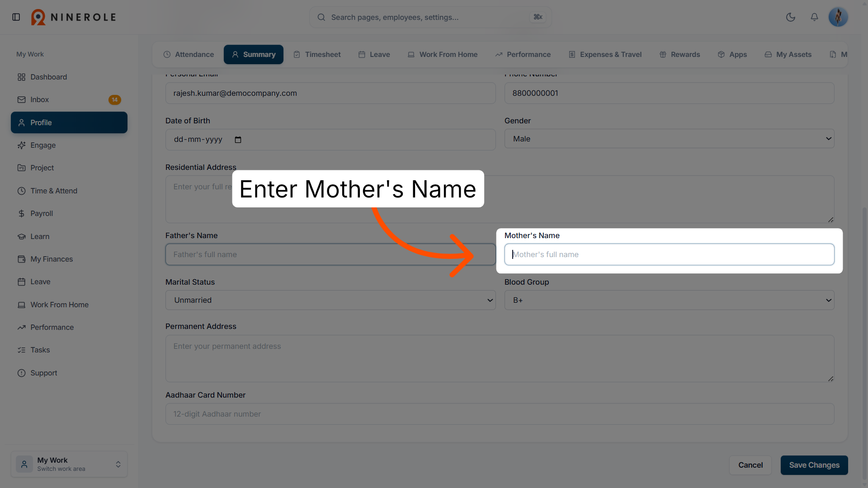
Task: Open Support in sidebar
Action: pos(69,373)
